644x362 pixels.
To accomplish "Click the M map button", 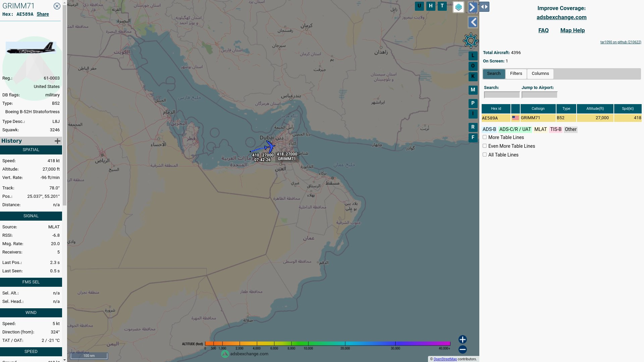I will coord(473,90).
